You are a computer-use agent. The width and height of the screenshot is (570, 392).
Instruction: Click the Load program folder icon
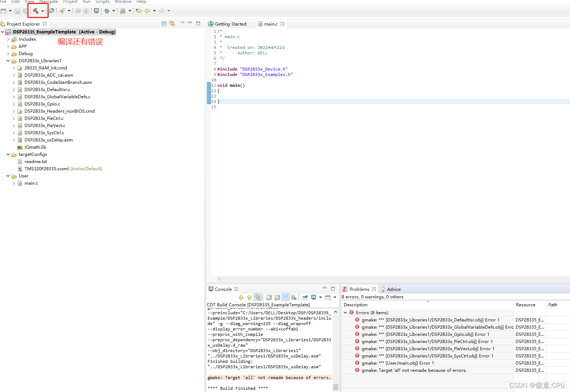pyautogui.click(x=123, y=11)
